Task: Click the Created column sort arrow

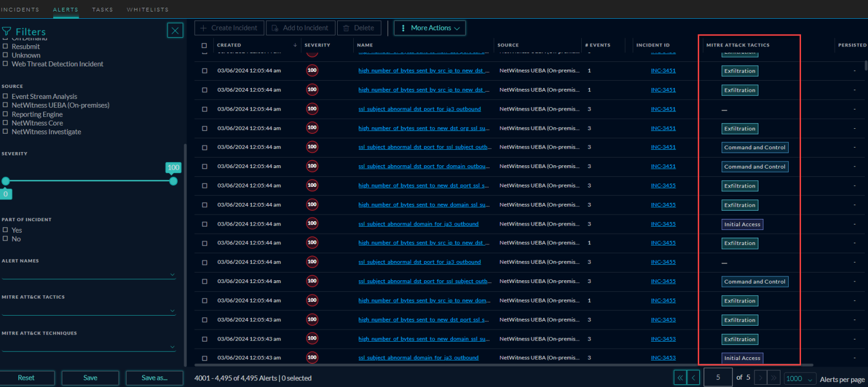Action: click(295, 45)
